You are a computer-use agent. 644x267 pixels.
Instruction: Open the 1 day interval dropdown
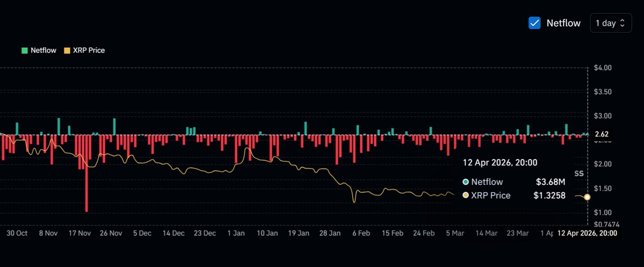(611, 23)
